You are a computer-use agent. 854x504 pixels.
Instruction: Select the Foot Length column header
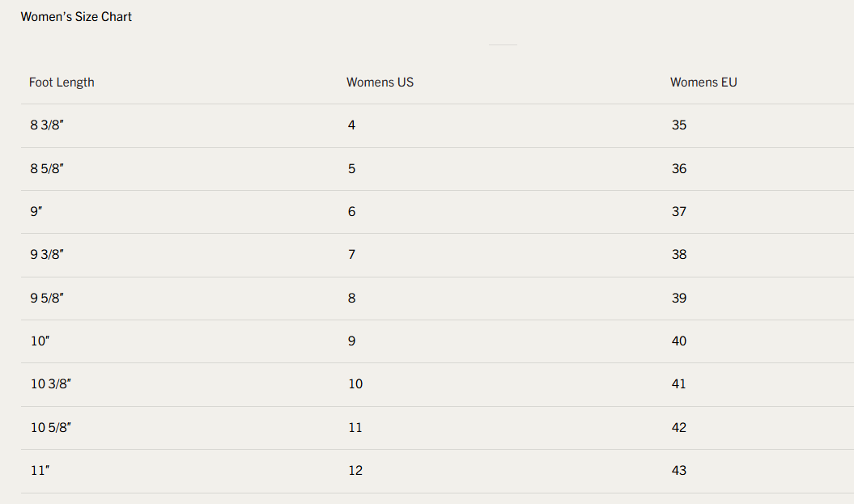coord(62,83)
